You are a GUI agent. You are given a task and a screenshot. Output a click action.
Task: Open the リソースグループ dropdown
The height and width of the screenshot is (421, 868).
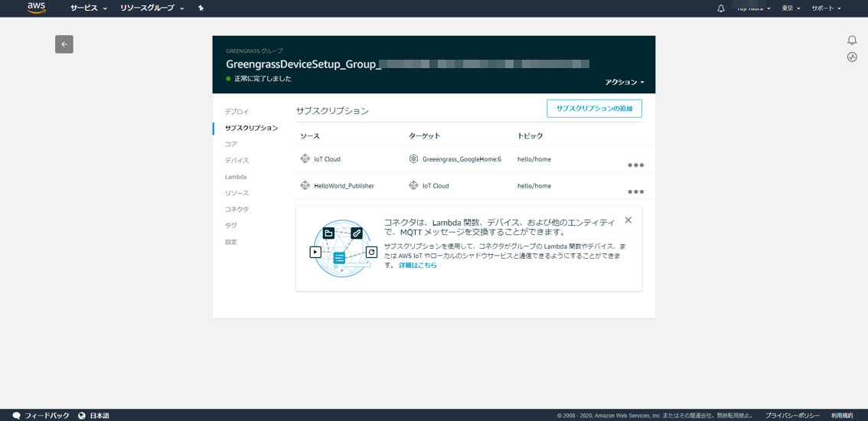[152, 8]
